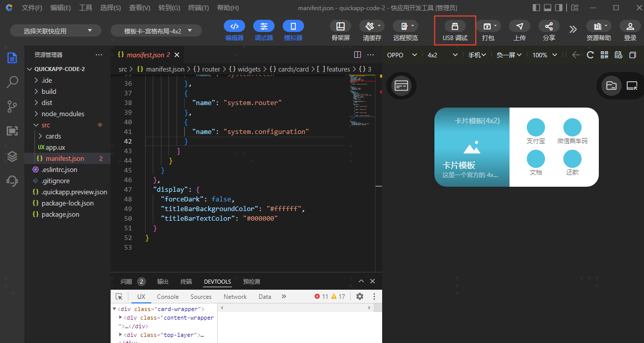Open the 终端(T) menu
Viewport: 644px width, 343px height.
(x=198, y=8)
